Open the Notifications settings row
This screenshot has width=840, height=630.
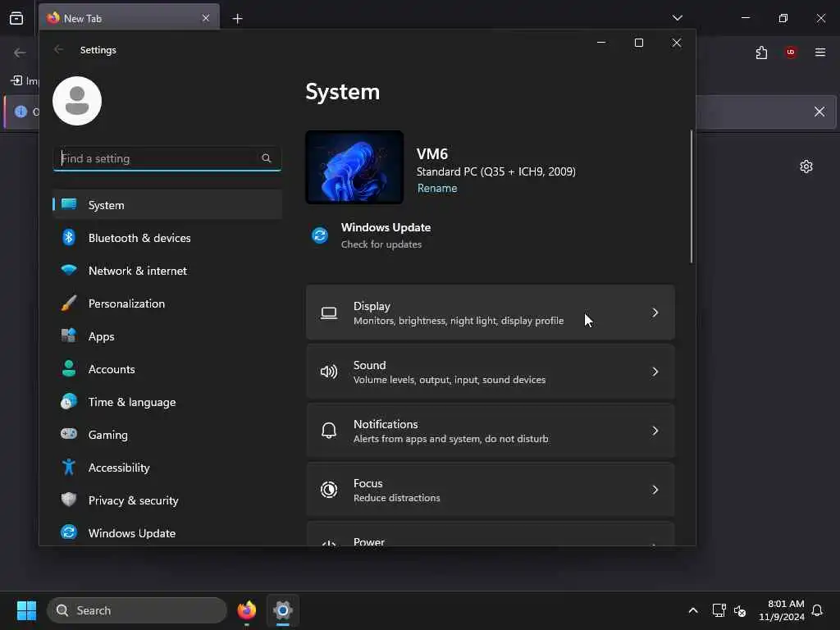click(491, 430)
